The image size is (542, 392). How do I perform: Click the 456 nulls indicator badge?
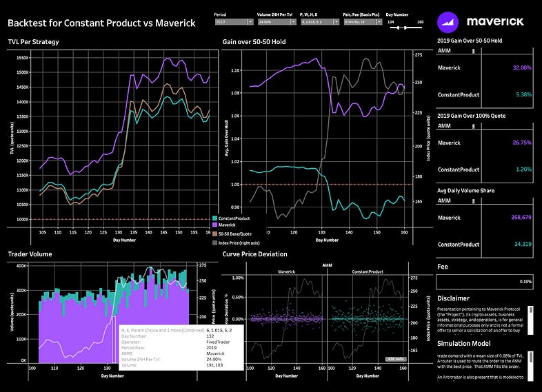[x=396, y=359]
